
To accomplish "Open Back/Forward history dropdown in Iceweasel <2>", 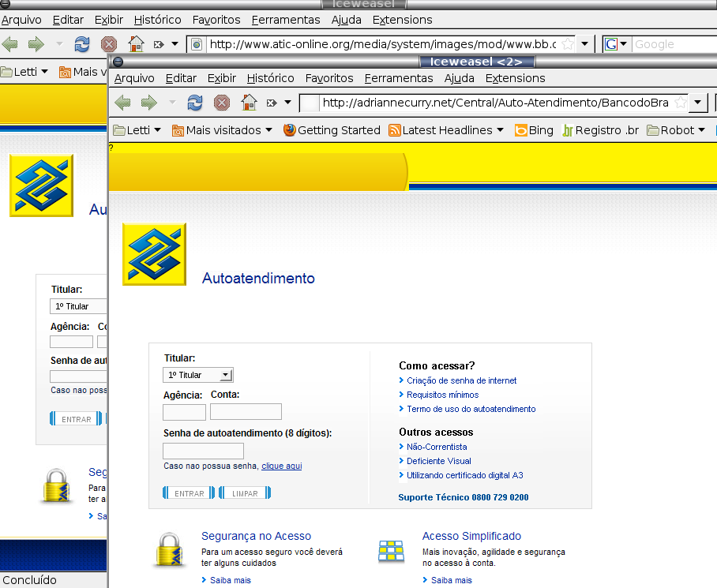I will coord(172,103).
